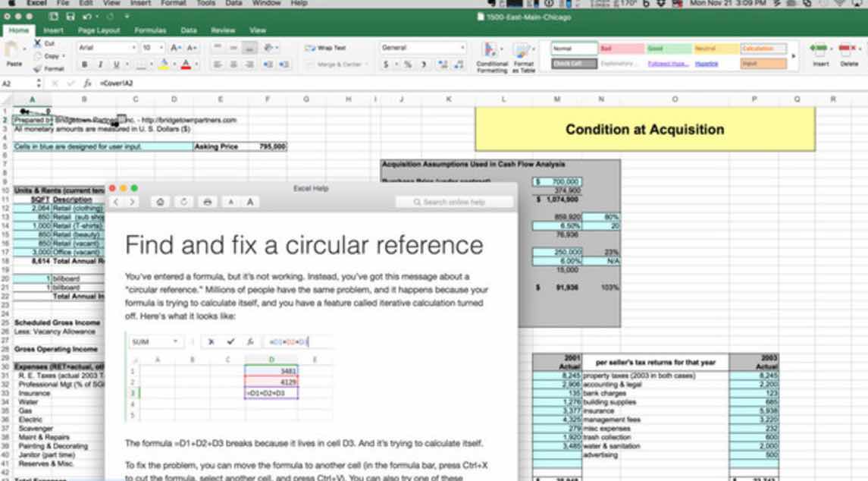Cut the selection with the scissors icon
The height and width of the screenshot is (481, 868).
(x=38, y=43)
